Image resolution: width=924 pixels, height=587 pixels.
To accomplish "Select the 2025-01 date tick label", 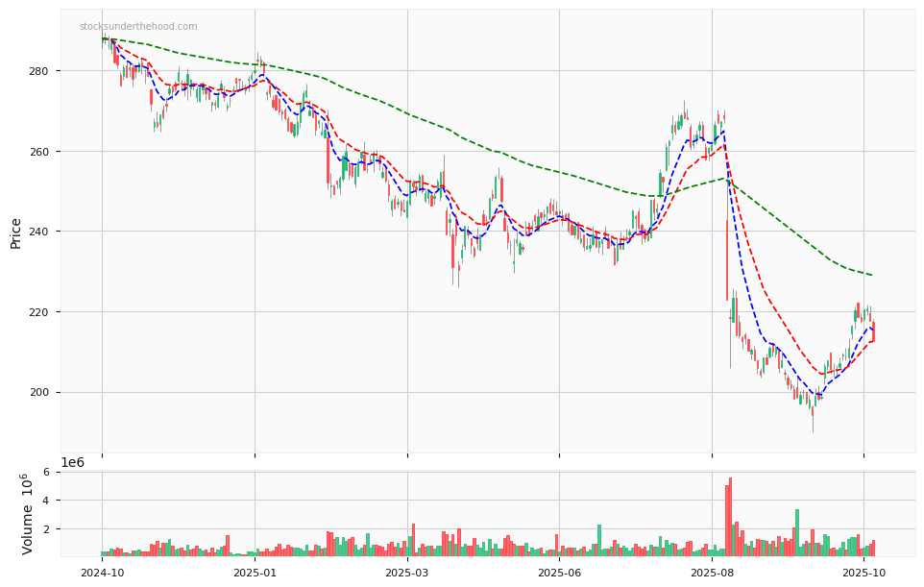I will pos(255,573).
